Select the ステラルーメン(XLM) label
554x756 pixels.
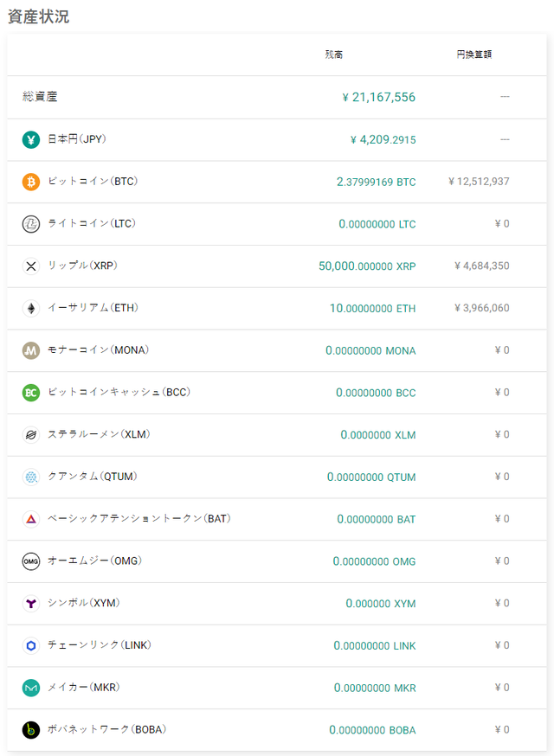click(99, 434)
